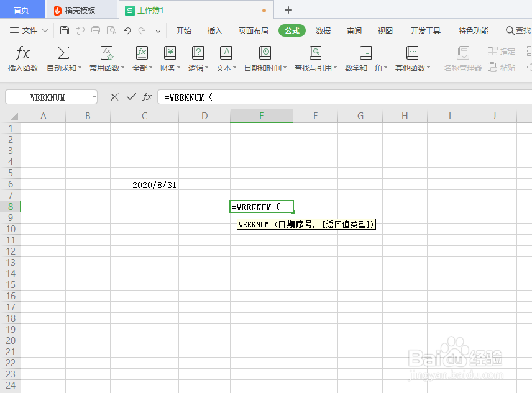Expand the name box dropdown showing WEEKNUM
Screen dimensions: 532x393
tap(95, 97)
